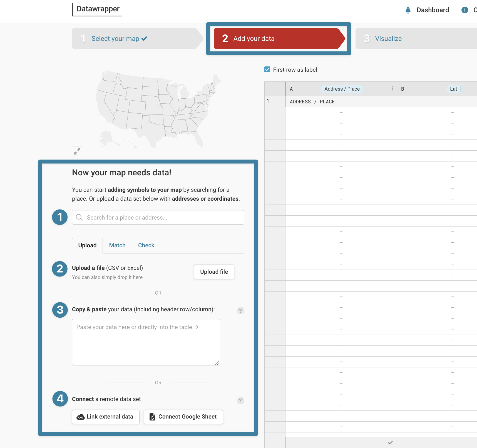Switch to the Upload tab
The image size is (477, 448).
(87, 245)
